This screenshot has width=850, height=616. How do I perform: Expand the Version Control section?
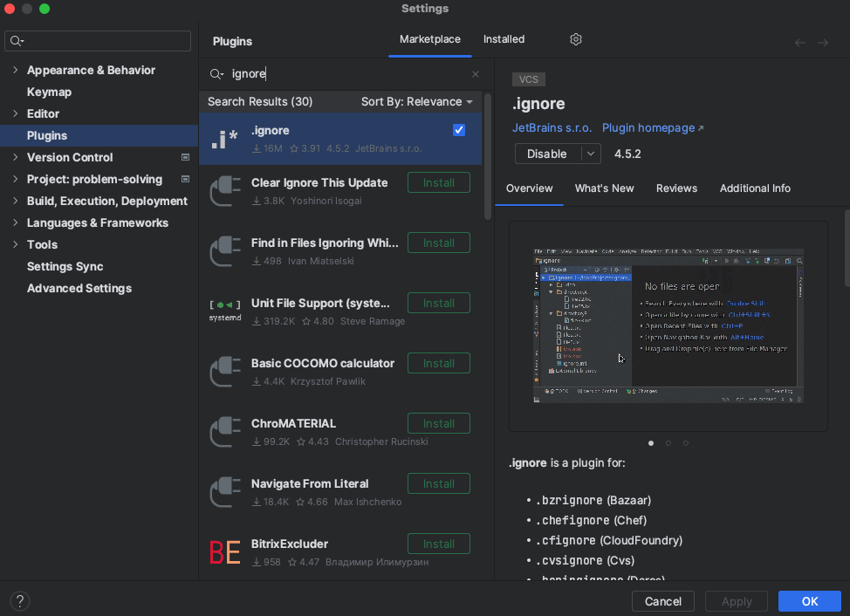coord(15,157)
